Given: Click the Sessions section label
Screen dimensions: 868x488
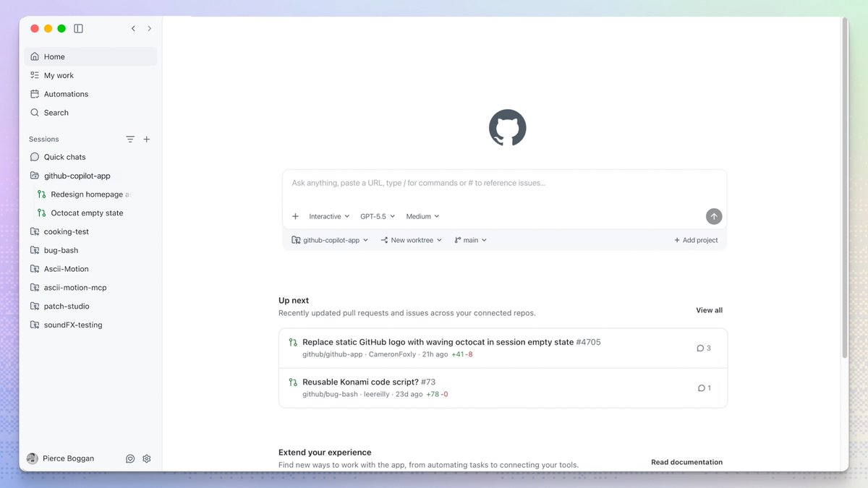Looking at the screenshot, I should pos(44,139).
